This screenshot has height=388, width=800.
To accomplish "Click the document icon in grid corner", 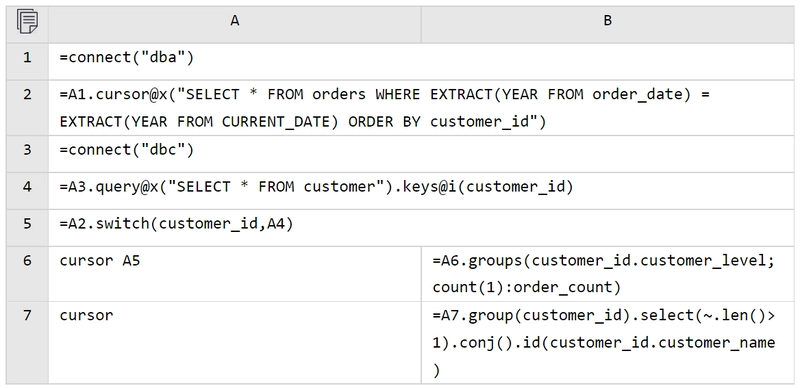I will coord(27,21).
